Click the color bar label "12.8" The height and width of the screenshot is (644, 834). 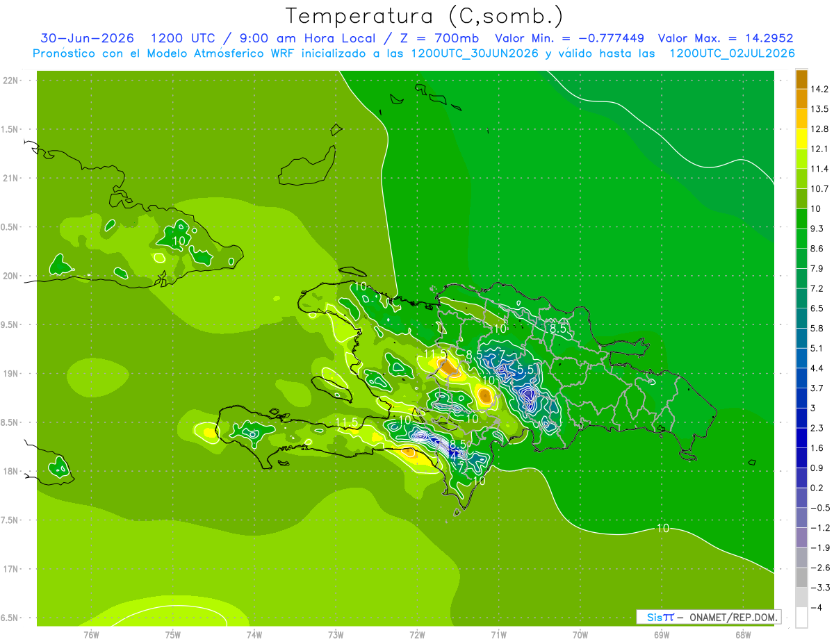pyautogui.click(x=819, y=129)
